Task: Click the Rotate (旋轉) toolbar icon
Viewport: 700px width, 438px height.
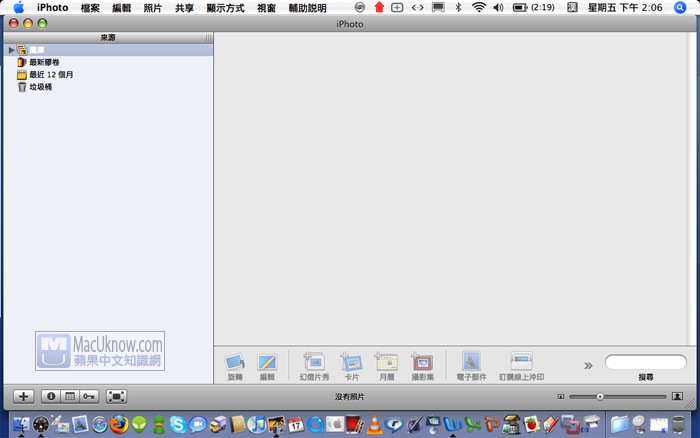Action: click(x=235, y=362)
